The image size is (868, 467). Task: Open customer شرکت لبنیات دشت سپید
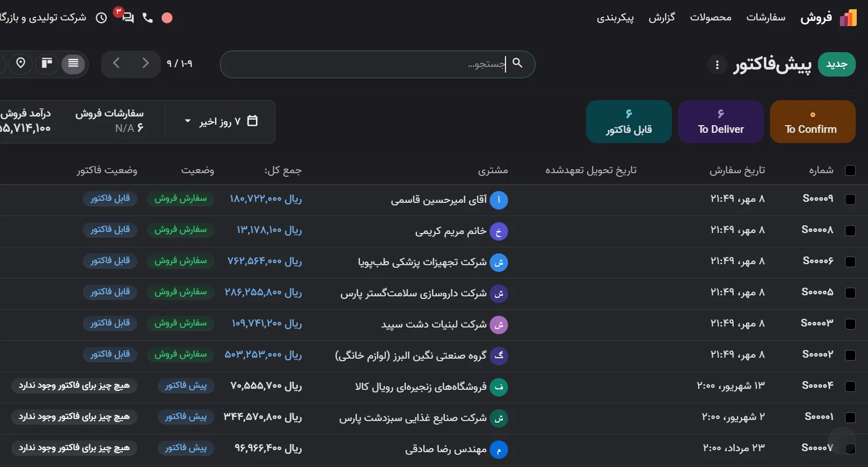(x=434, y=324)
